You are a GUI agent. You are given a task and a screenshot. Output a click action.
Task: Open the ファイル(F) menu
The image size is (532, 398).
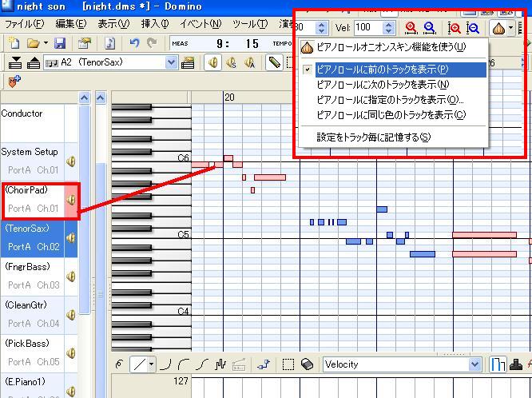point(25,24)
